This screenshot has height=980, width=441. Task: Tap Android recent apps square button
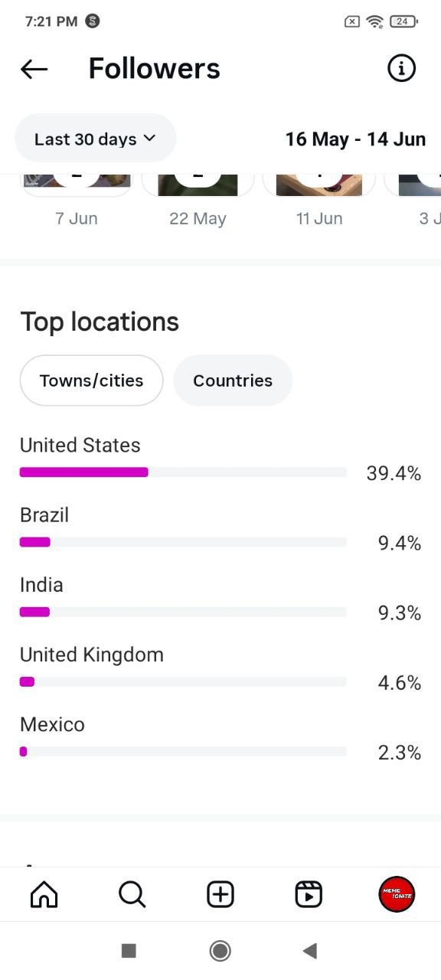129,951
